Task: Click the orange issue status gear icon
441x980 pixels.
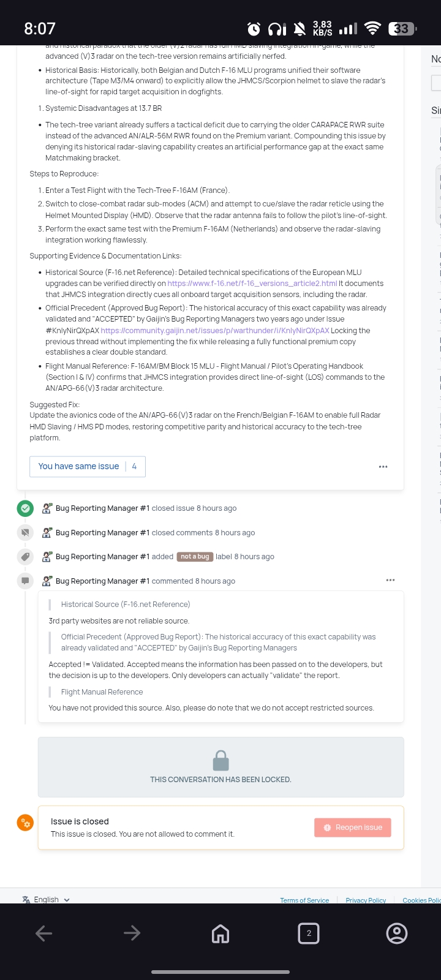Action: click(x=25, y=823)
